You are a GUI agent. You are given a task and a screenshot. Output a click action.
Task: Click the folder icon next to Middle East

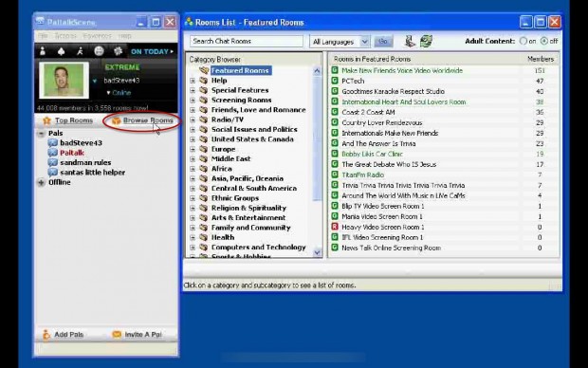click(204, 158)
